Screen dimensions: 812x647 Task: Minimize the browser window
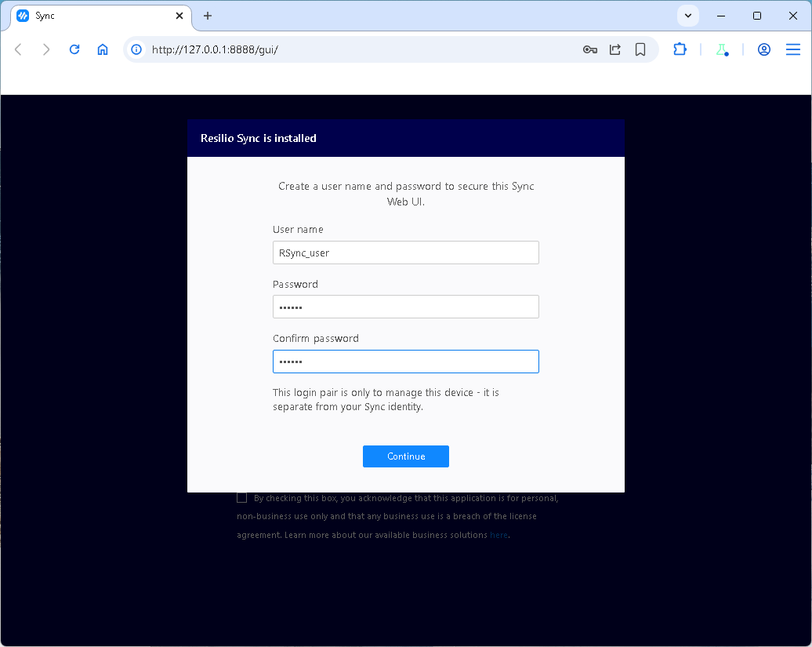pos(721,16)
